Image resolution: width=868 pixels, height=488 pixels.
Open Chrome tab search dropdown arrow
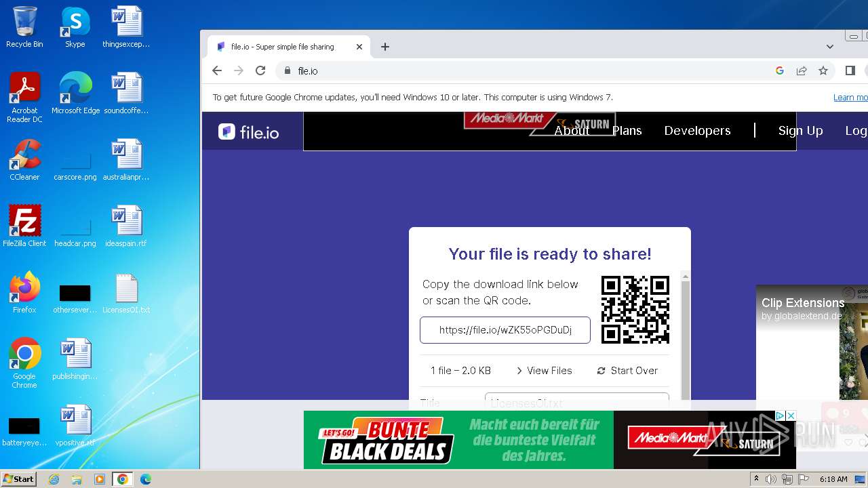click(830, 47)
